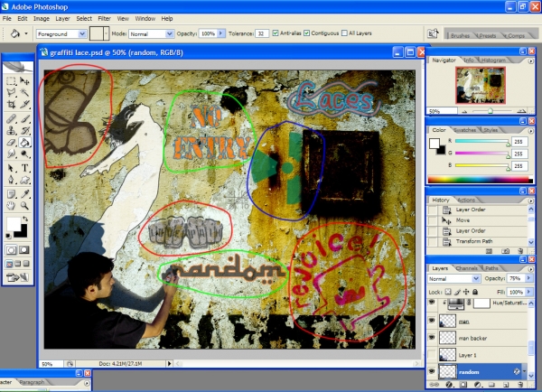
Task: Select the Eyedropper tool
Action: pyautogui.click(x=24, y=194)
